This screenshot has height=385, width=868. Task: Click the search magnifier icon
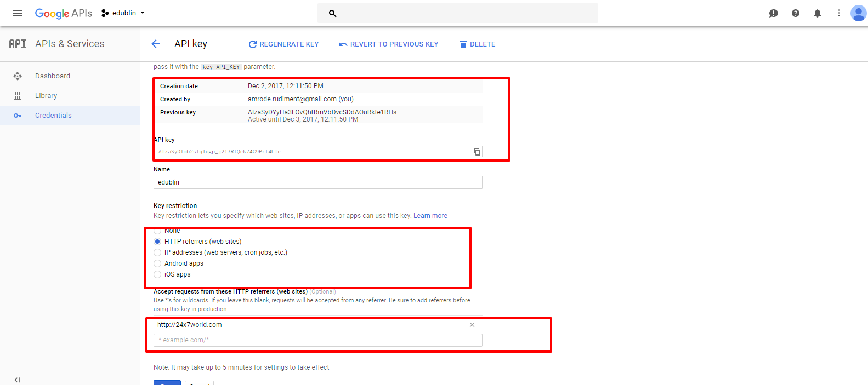click(332, 13)
